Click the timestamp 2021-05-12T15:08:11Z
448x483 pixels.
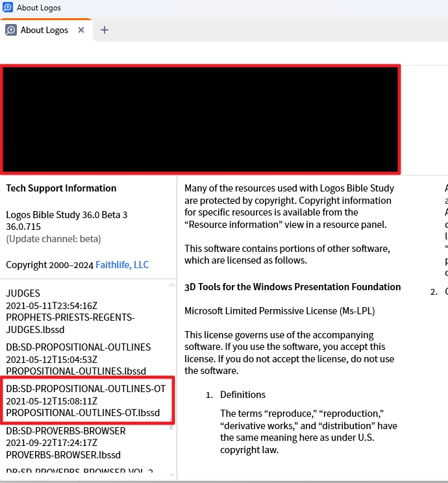pyautogui.click(x=51, y=401)
